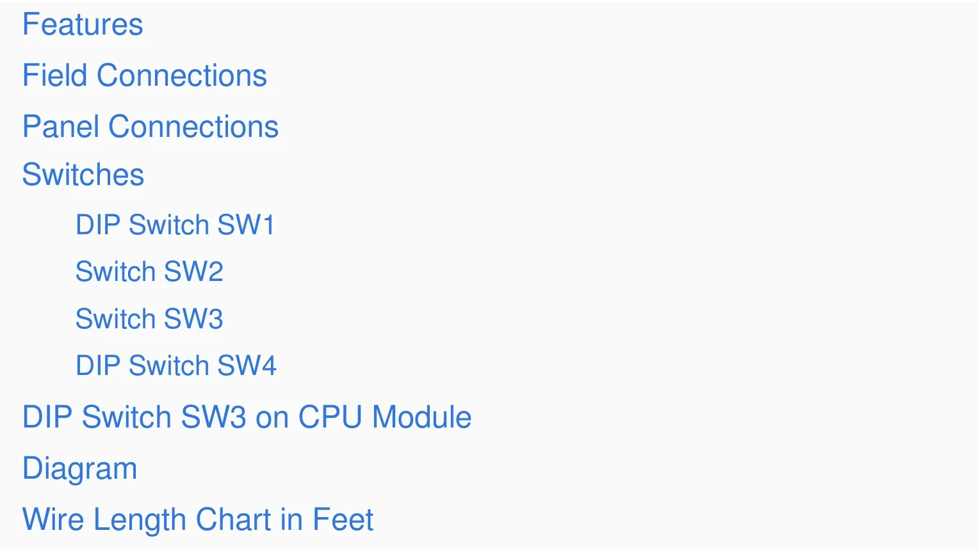980x551 pixels.
Task: Open Switch SW2 subsection link
Action: point(149,271)
